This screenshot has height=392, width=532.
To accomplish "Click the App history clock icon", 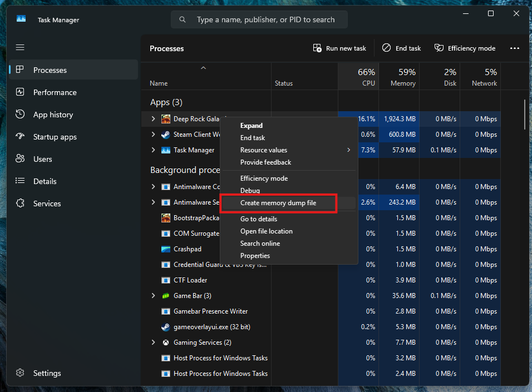I will click(x=20, y=115).
